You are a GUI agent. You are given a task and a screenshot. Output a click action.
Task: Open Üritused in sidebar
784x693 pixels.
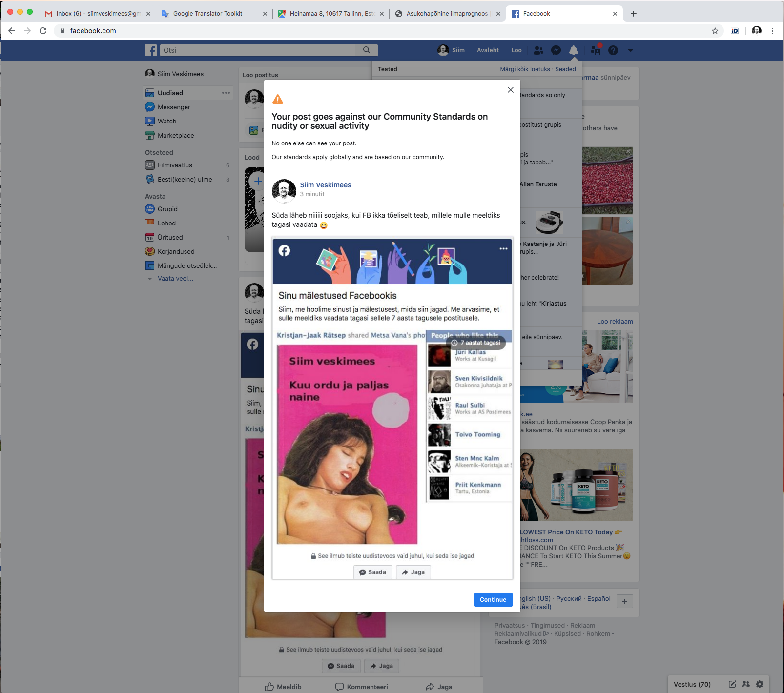(x=170, y=237)
